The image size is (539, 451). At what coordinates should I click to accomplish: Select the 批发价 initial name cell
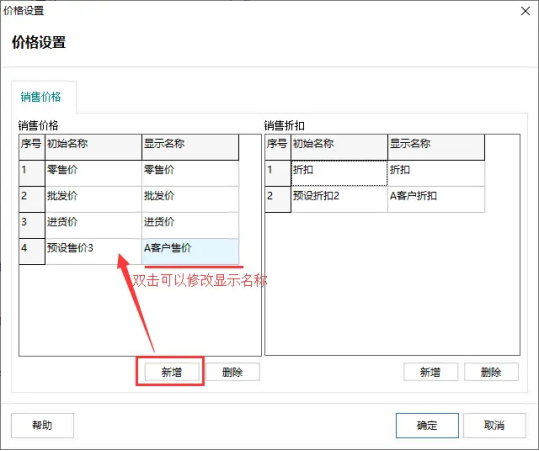click(x=93, y=199)
